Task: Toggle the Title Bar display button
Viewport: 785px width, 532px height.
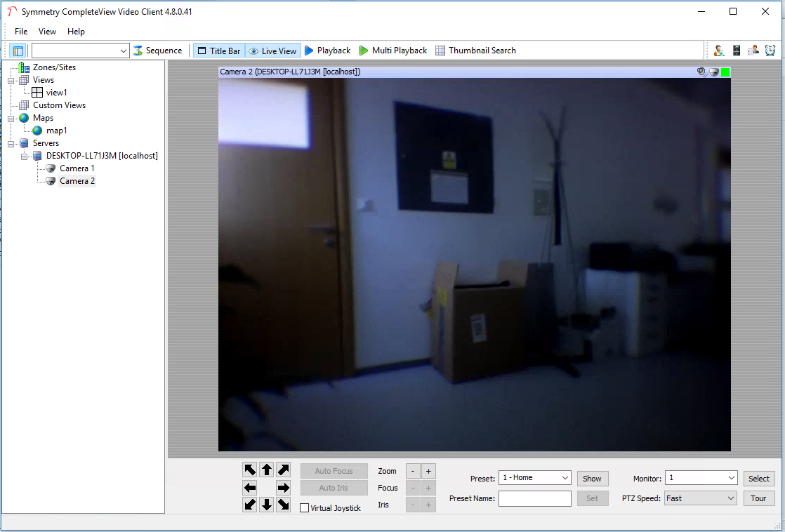Action: pos(218,51)
